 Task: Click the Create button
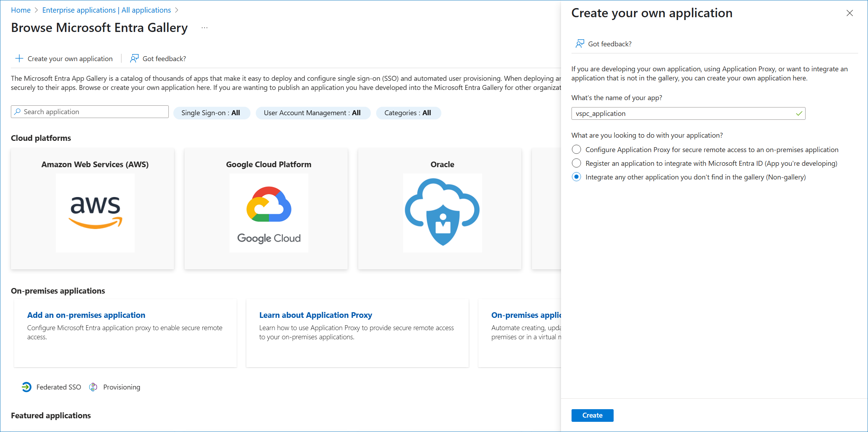pyautogui.click(x=592, y=415)
